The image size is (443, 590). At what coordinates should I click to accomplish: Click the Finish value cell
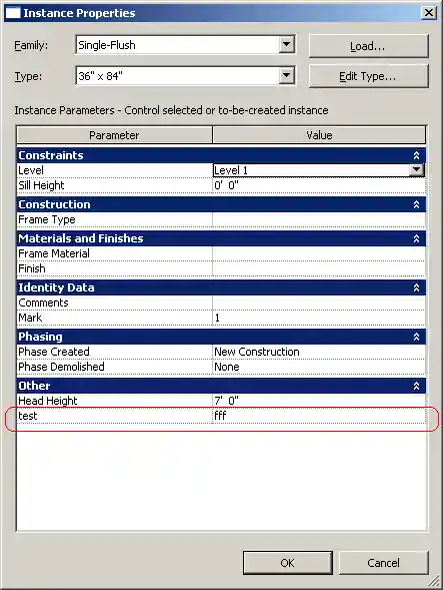click(x=319, y=269)
